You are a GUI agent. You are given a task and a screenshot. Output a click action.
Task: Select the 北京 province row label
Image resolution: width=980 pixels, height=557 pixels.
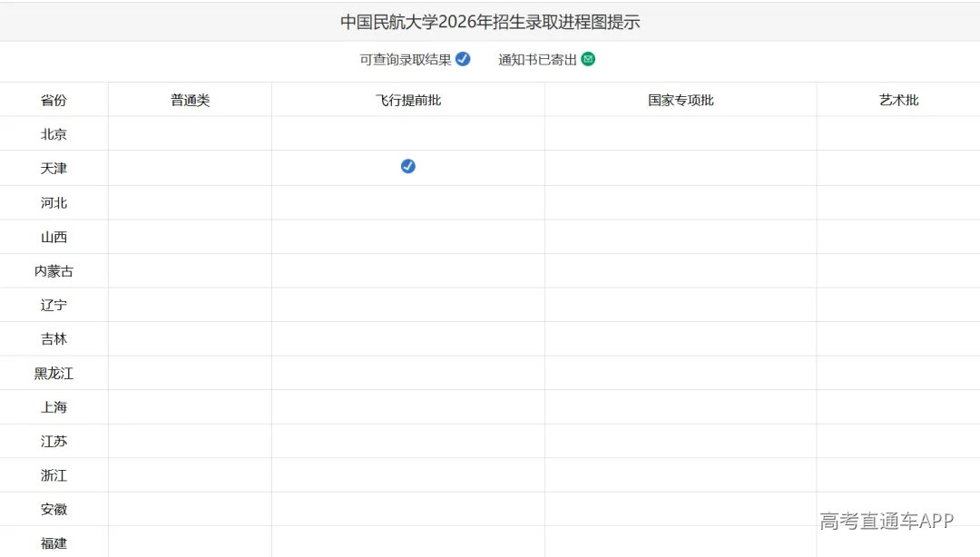point(54,133)
